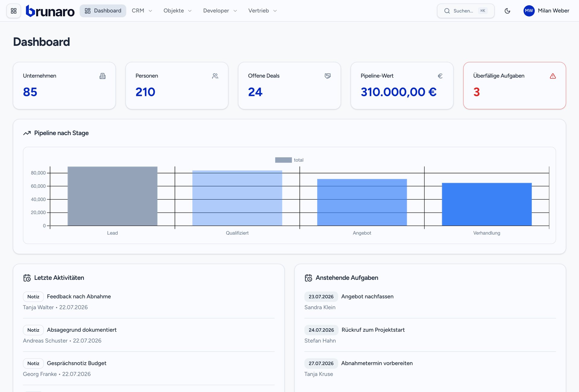
Task: Click Notiz badge beside Feedback nach Abnahme
Action: (33, 297)
